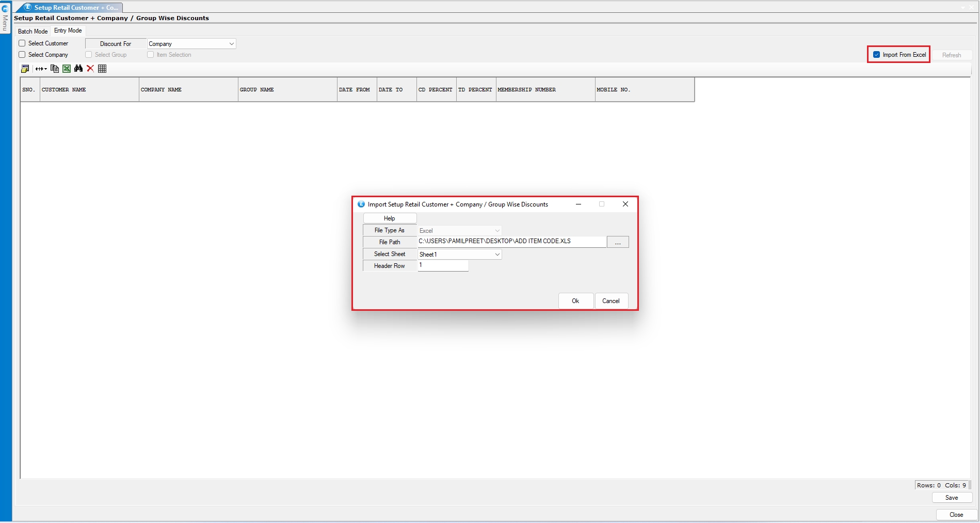Click the copy documents toolbar icon
This screenshot has width=980, height=523.
[x=54, y=69]
